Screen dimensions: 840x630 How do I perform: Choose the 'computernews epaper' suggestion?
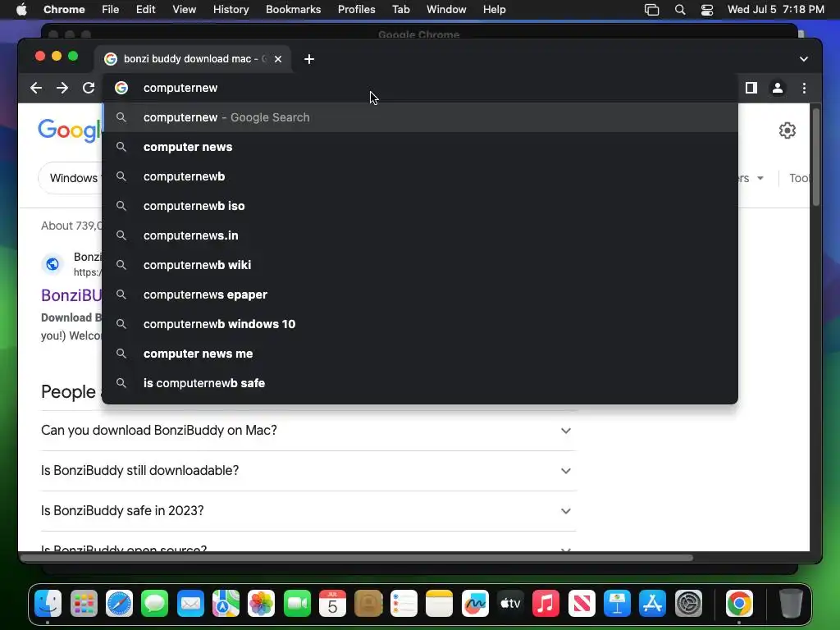click(x=420, y=294)
